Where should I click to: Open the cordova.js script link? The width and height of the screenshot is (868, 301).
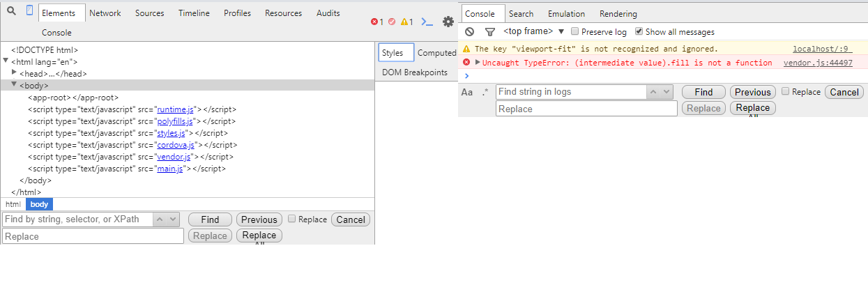[x=176, y=145]
